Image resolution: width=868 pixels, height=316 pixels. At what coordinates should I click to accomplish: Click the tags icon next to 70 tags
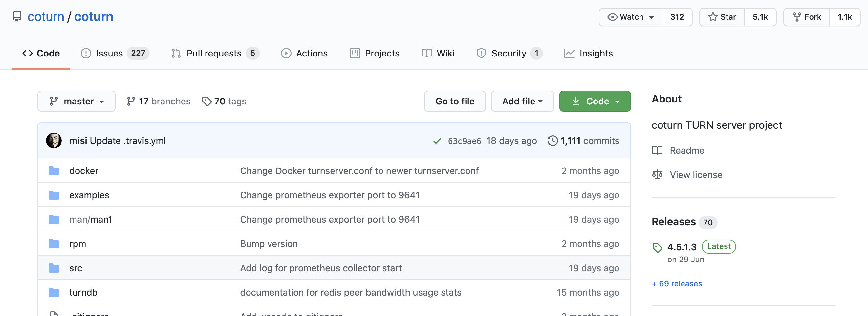[x=206, y=101]
